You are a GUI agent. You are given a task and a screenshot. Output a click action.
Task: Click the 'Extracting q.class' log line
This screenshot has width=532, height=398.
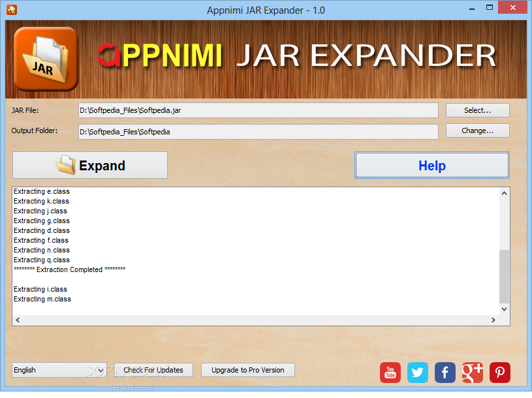(42, 260)
